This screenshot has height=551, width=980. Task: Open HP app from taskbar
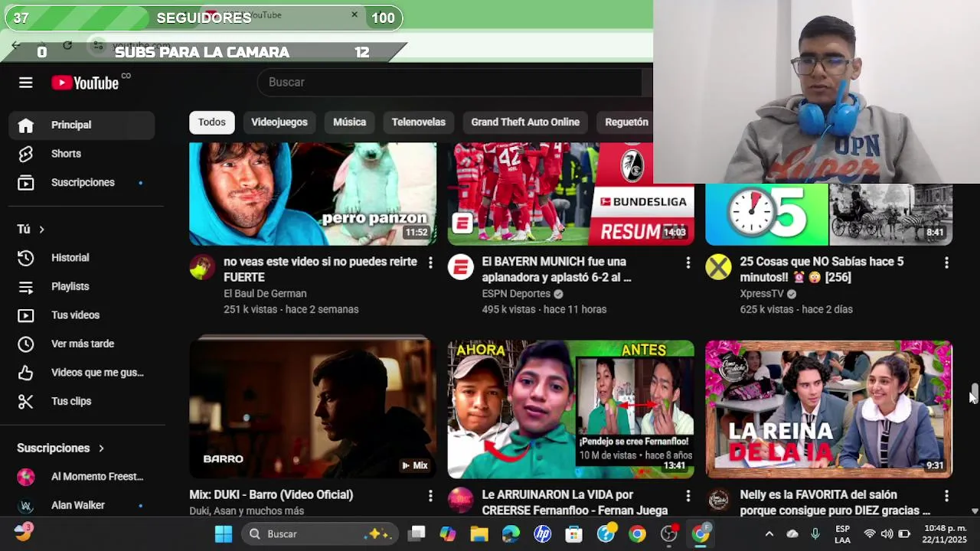click(x=542, y=533)
